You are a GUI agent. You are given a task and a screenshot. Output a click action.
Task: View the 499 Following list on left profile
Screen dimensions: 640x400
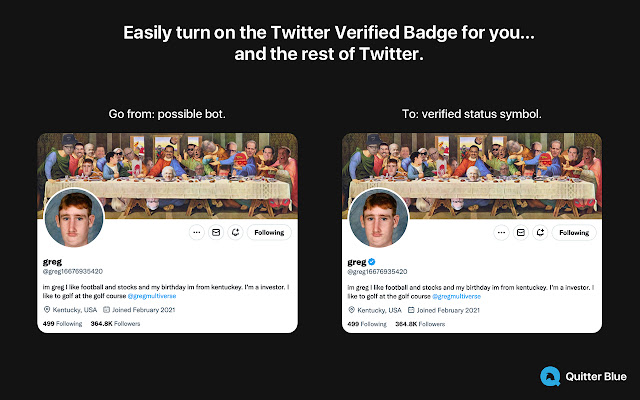[x=62, y=324]
